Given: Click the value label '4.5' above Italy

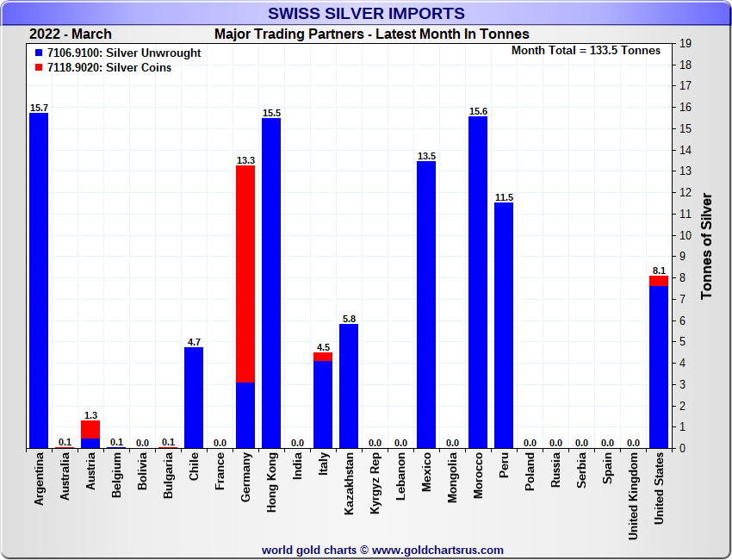Looking at the screenshot, I should click(323, 347).
